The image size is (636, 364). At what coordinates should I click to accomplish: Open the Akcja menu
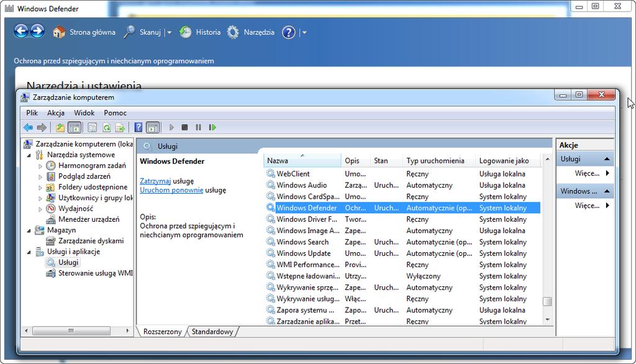[x=55, y=113]
